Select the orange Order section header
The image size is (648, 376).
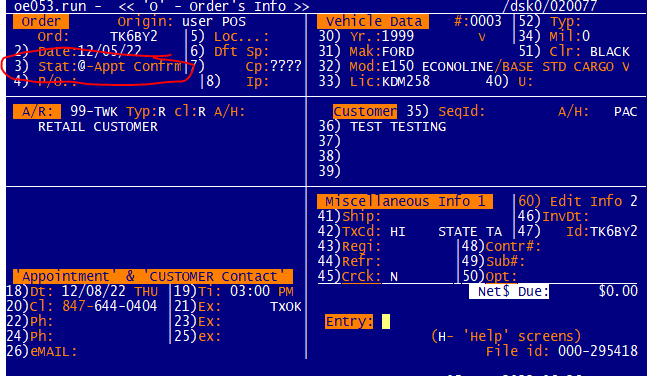[x=41, y=21]
